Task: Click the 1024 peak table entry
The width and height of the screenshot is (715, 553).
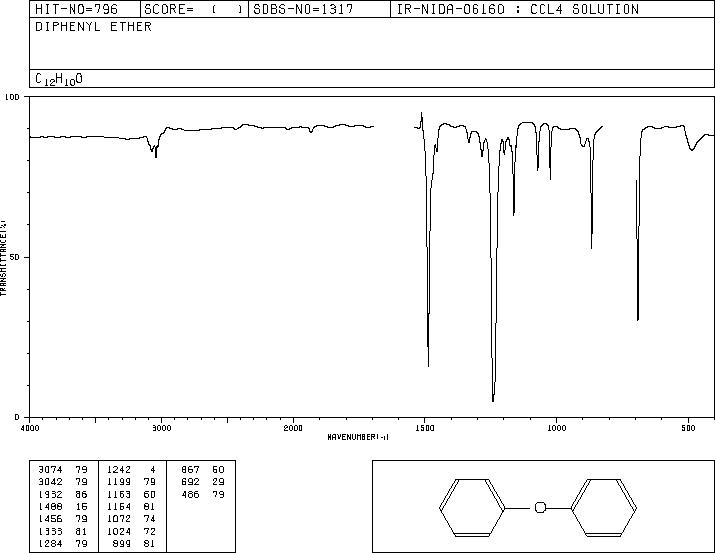Action: click(x=119, y=532)
